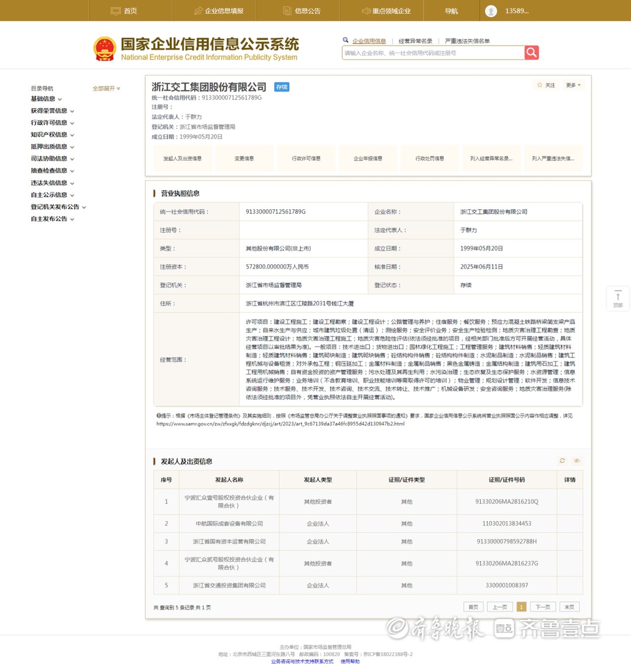Open 使用帮助 footer link
The width and height of the screenshot is (631, 672).
[350, 661]
